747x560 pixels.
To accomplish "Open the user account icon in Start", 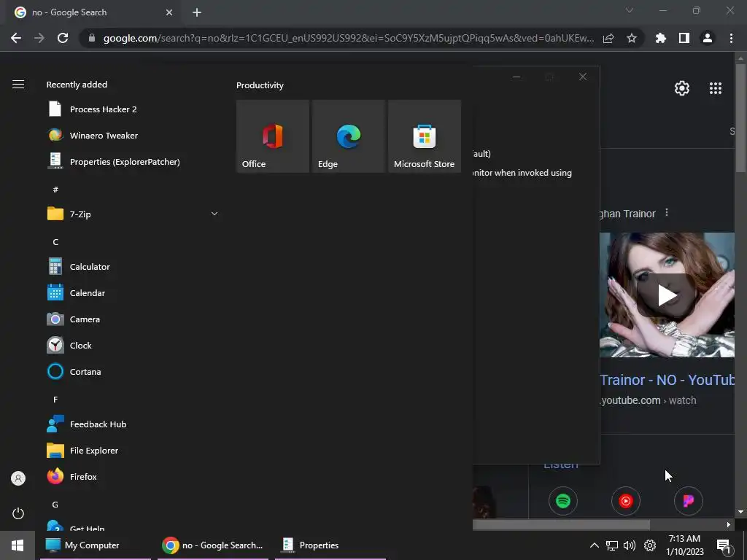I will [x=18, y=478].
